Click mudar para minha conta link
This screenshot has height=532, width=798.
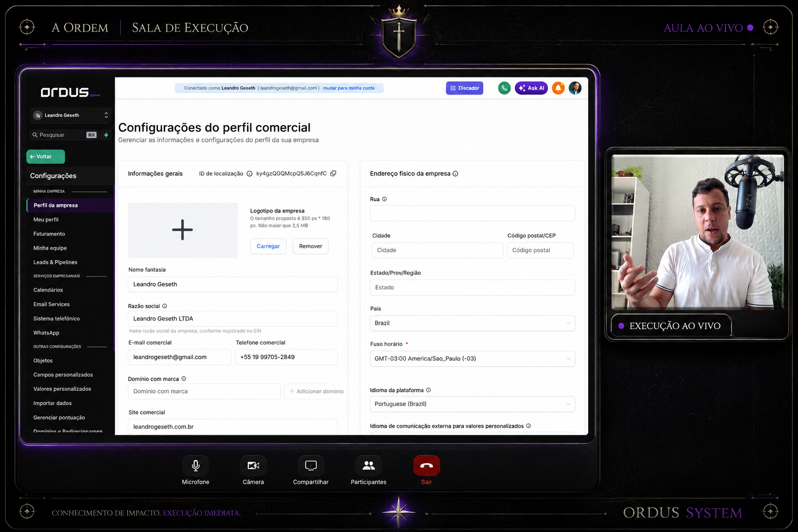(x=349, y=88)
